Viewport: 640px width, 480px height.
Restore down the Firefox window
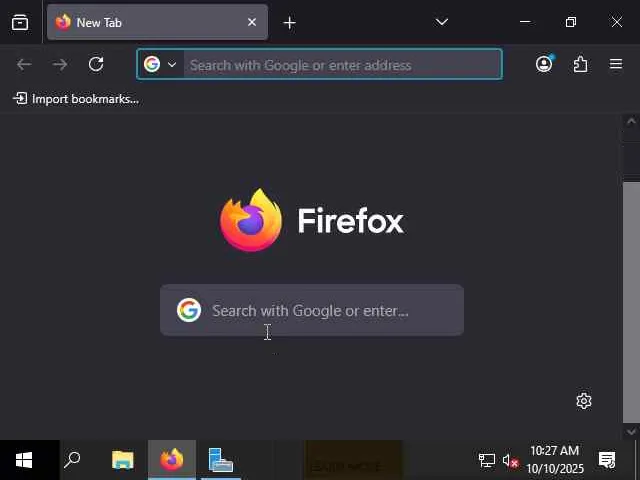[x=571, y=22]
